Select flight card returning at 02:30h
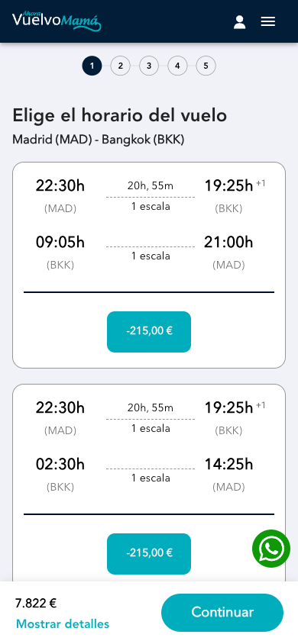Image resolution: width=298 pixels, height=644 pixels. point(149,482)
